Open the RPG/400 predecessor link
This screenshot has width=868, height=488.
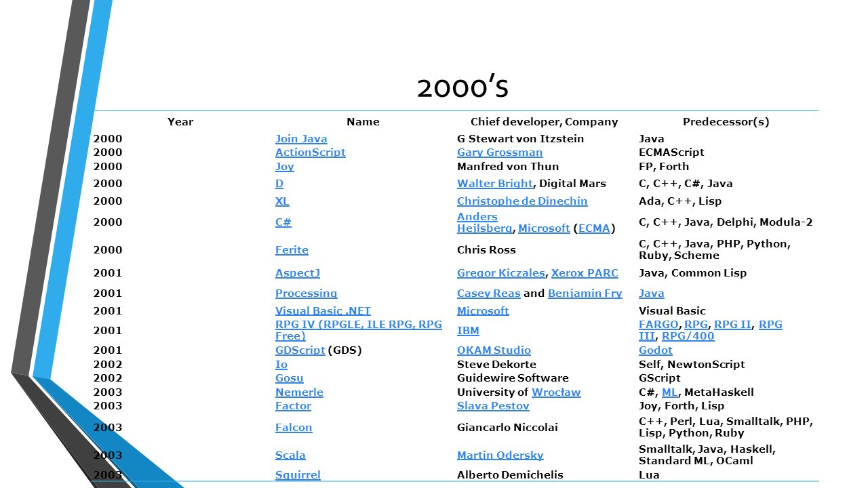688,336
